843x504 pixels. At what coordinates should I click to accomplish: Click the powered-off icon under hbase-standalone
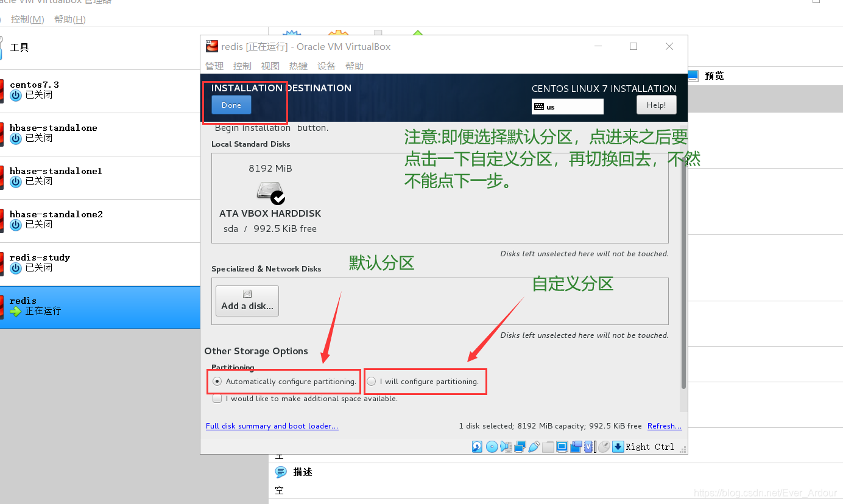[x=16, y=138]
